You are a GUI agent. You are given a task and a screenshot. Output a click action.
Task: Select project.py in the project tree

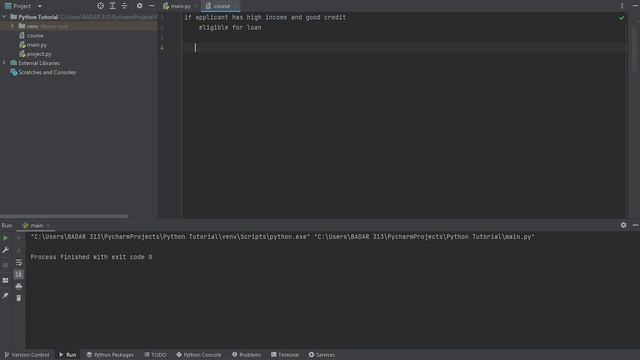pyautogui.click(x=39, y=54)
